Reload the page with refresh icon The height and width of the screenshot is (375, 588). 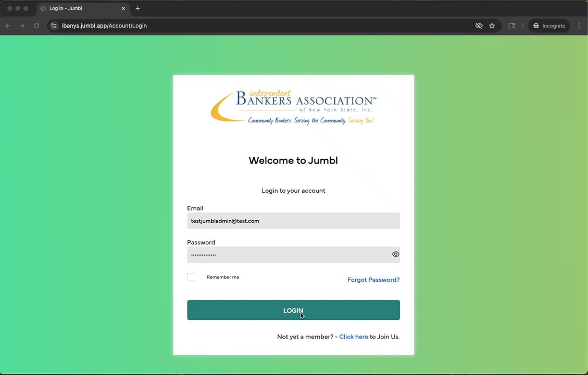tap(36, 26)
